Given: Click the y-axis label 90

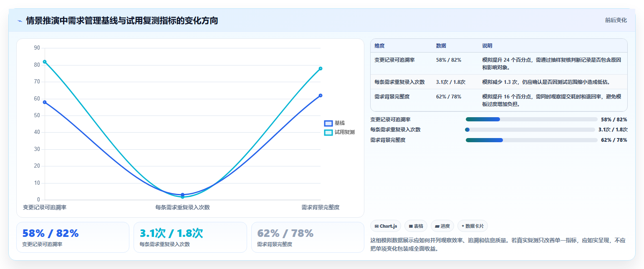Looking at the screenshot, I should [x=37, y=48].
